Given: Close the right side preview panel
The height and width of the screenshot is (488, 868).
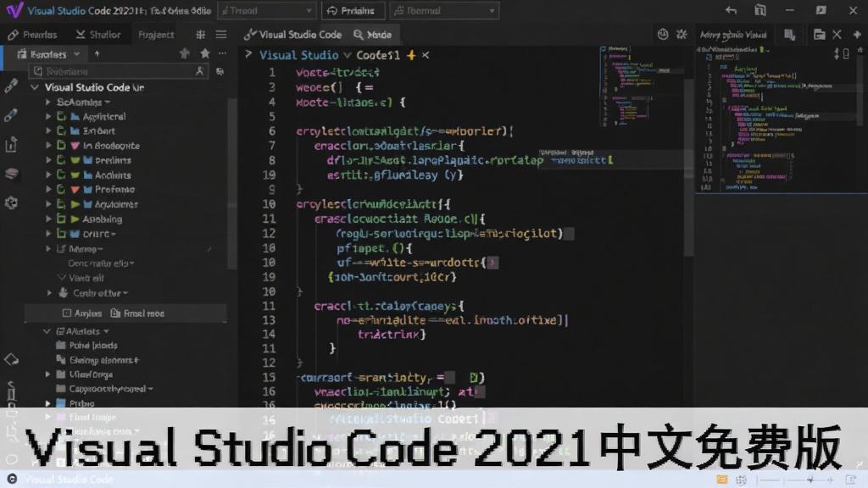Looking at the screenshot, I should [x=837, y=35].
